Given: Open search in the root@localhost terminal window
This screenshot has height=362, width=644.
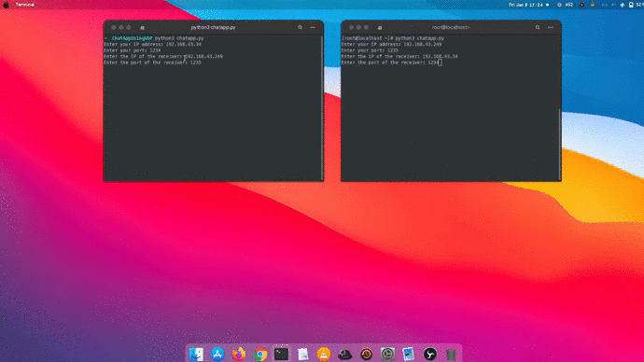Looking at the screenshot, I should (x=538, y=27).
